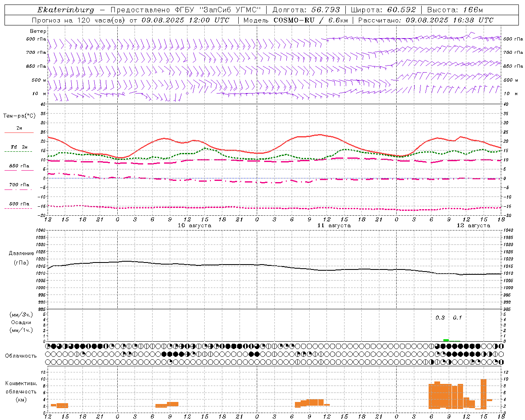Select the '(мм/1ч.)' precipitation unit label
The height and width of the screenshot is (420, 525).
coord(21,330)
